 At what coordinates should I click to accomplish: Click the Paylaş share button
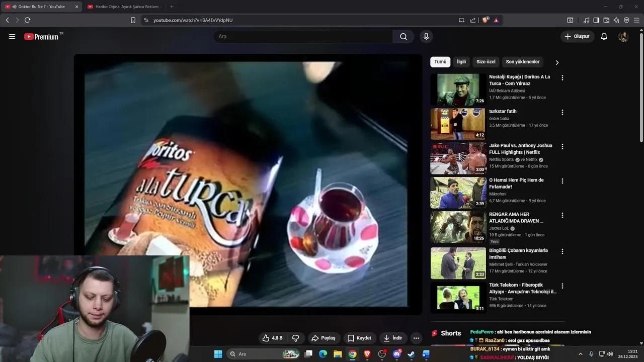pos(323,338)
